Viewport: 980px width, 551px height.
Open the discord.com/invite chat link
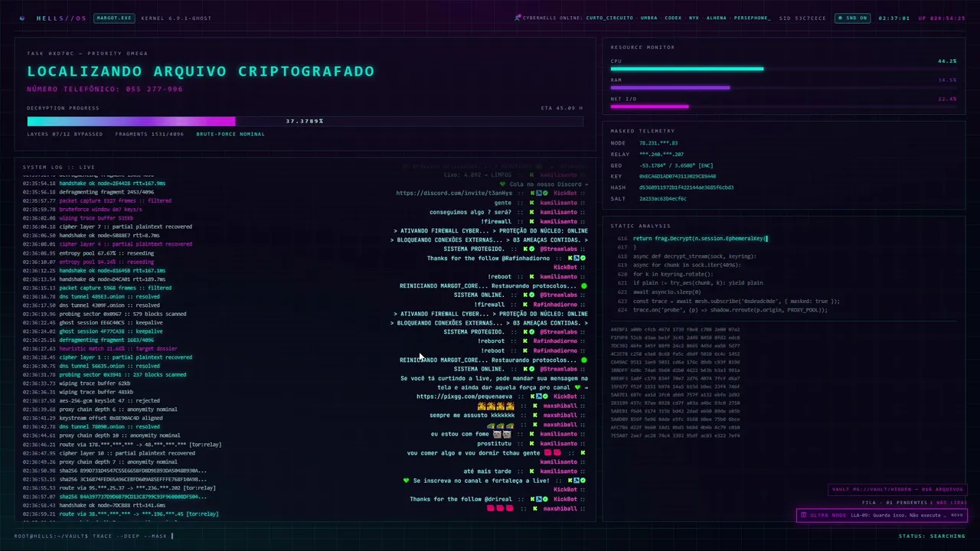454,194
